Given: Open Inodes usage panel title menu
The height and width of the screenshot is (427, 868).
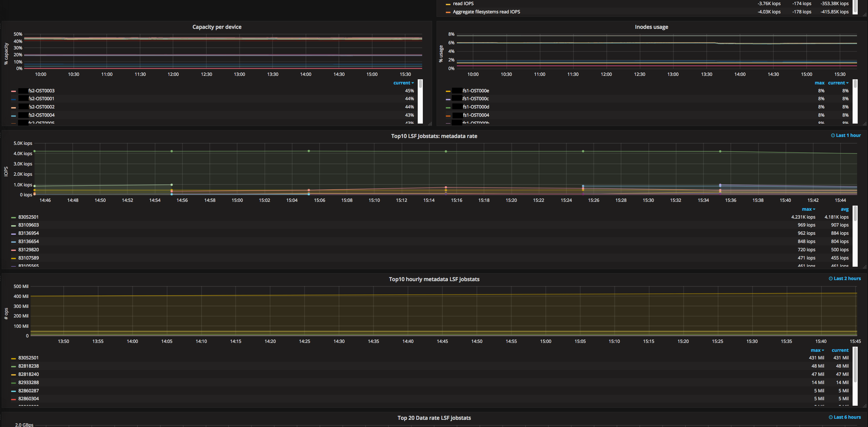Looking at the screenshot, I should tap(651, 27).
